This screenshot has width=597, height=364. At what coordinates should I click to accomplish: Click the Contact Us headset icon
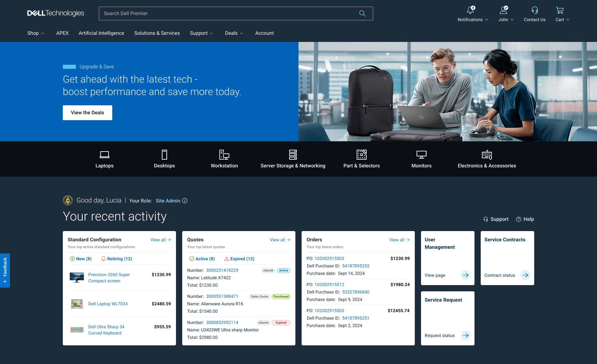[535, 10]
